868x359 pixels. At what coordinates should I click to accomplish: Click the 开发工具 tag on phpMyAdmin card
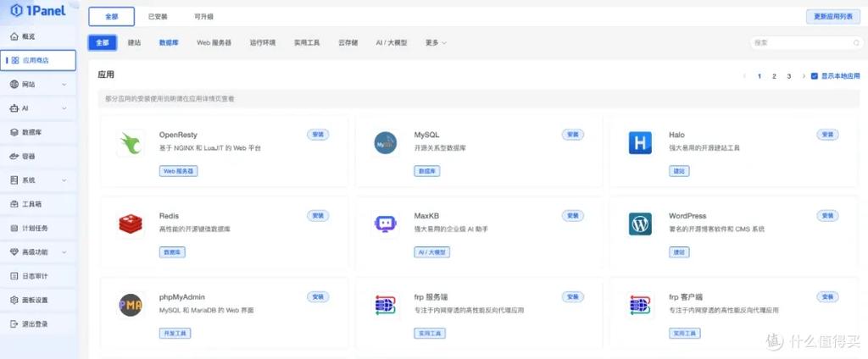(175, 334)
